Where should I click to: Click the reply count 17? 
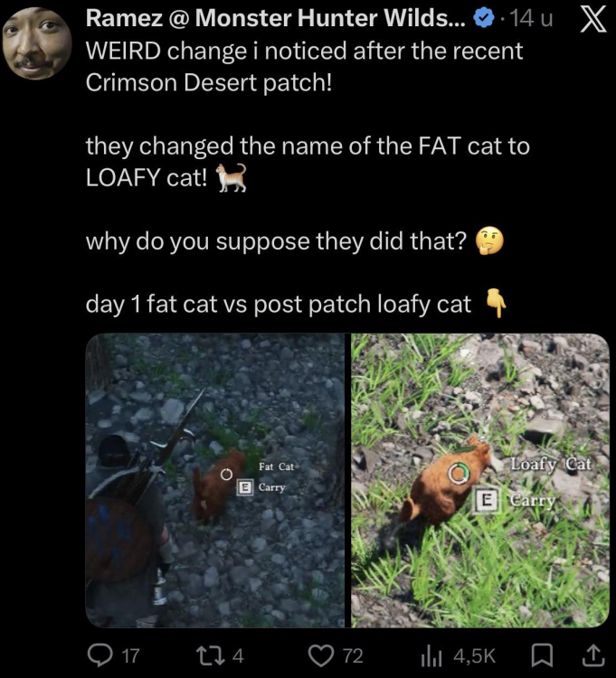point(130,655)
